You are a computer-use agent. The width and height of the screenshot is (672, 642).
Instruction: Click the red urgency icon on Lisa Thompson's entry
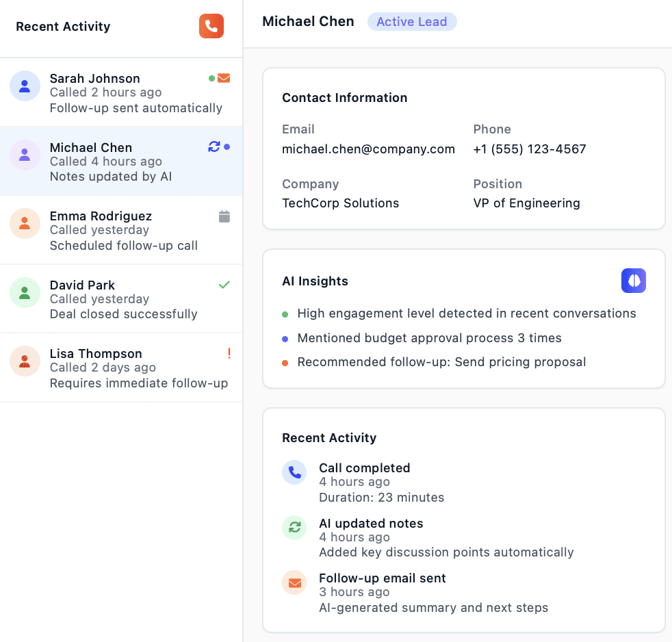(x=229, y=353)
